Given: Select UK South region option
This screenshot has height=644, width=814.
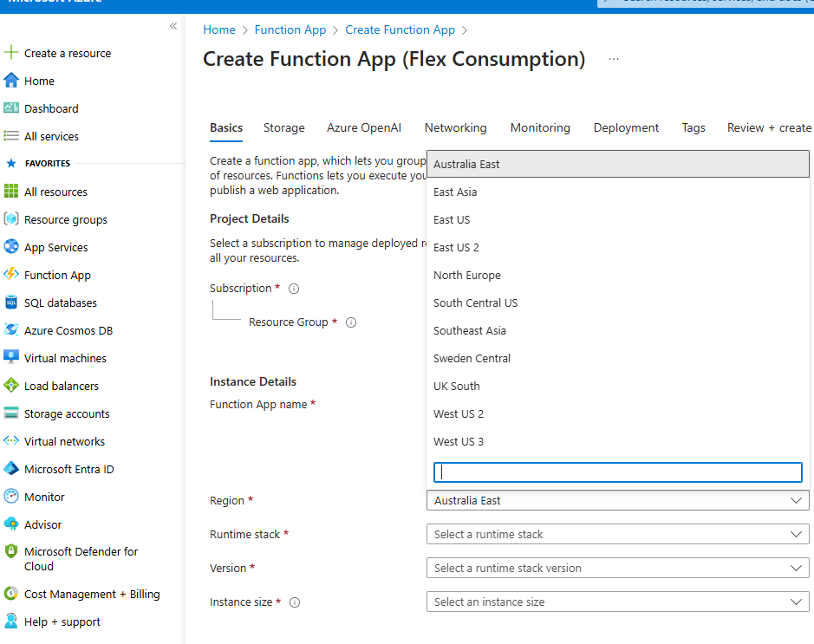Looking at the screenshot, I should point(618,386).
